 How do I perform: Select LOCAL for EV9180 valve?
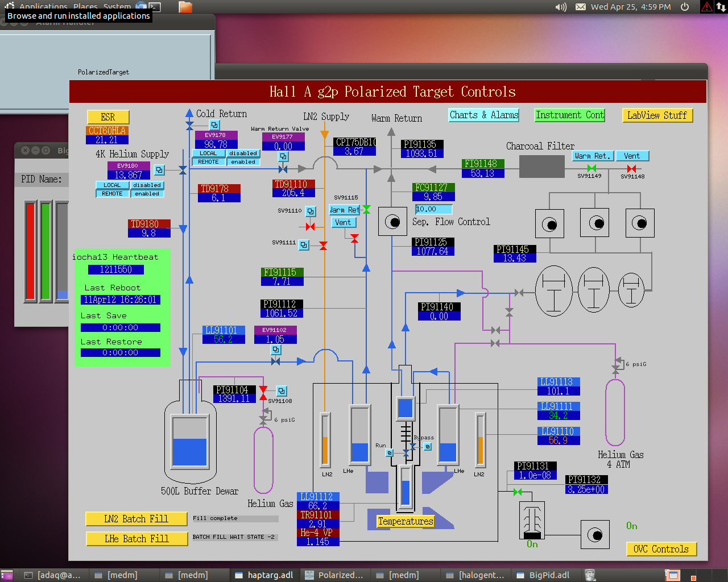pos(112,185)
